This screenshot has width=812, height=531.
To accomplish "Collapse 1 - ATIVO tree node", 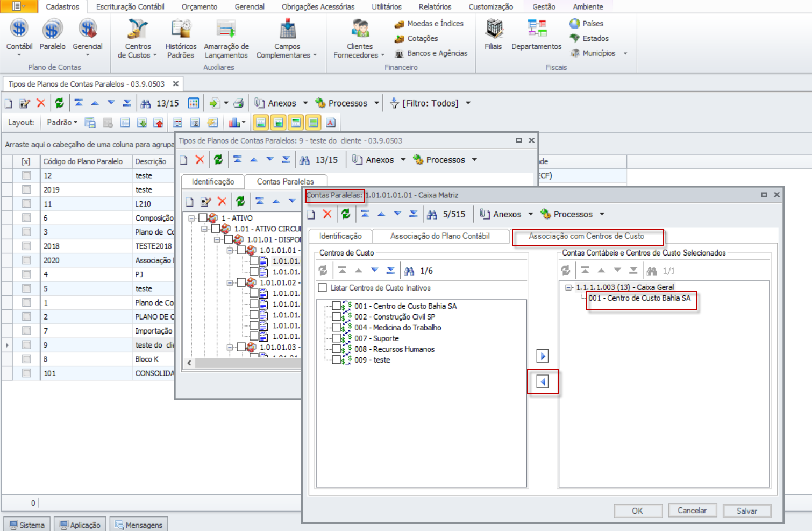I will pyautogui.click(x=191, y=218).
